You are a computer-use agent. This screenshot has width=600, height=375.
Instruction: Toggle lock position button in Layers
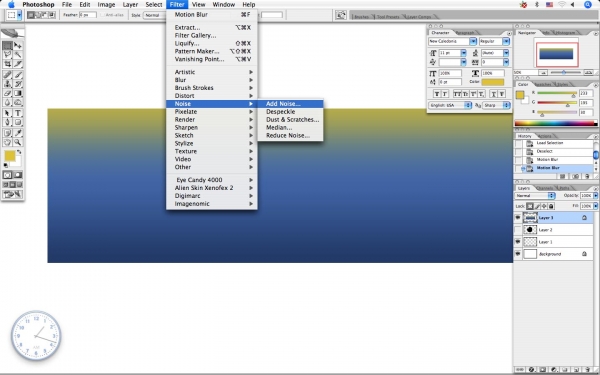pos(544,206)
